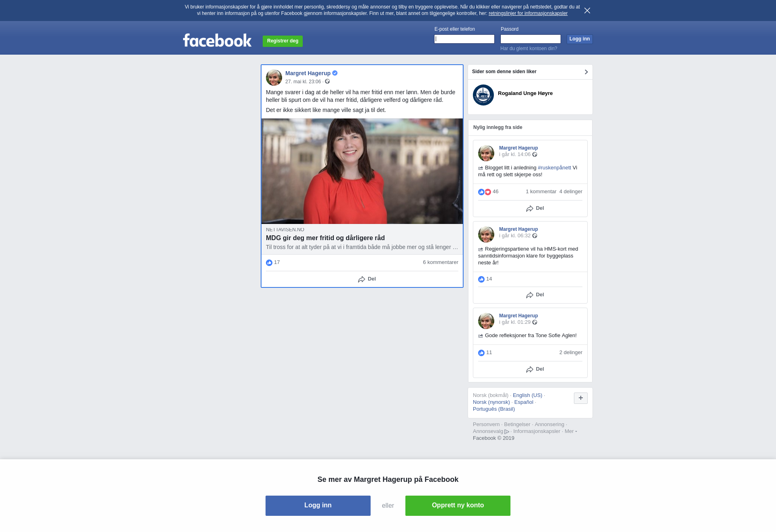
Task: Click profile avatar on the 06:32 post
Action: pos(486,234)
